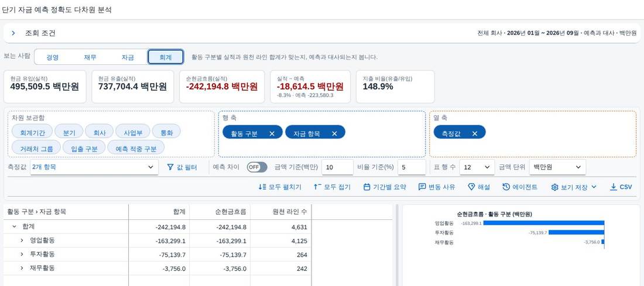Viewport: 644px width, 286px height.
Task: Switch to the 자금 viewer tab
Action: pyautogui.click(x=128, y=57)
